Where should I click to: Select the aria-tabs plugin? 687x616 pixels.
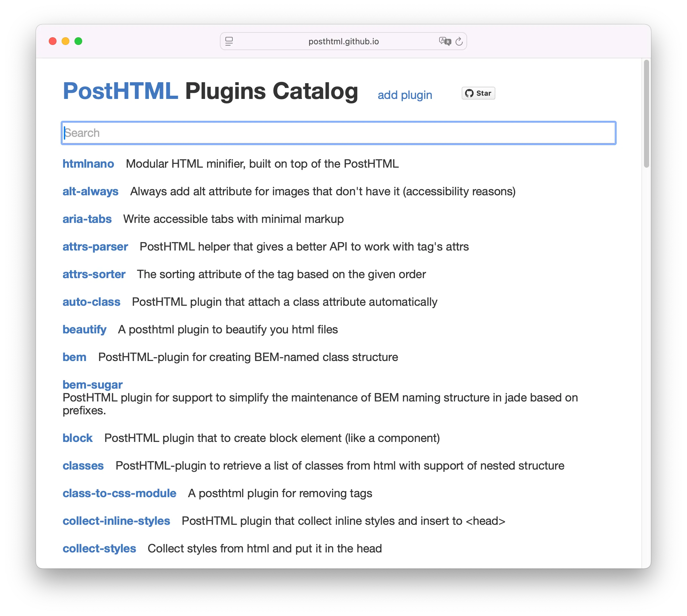point(87,219)
